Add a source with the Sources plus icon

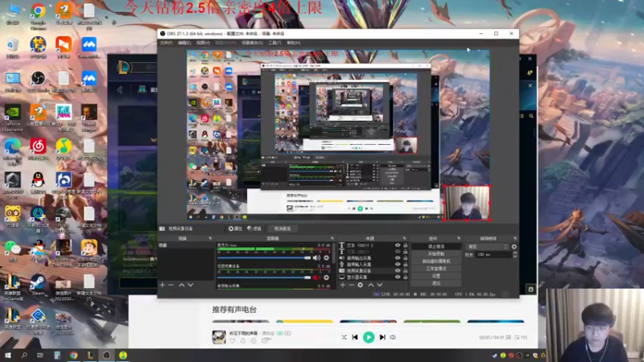(343, 285)
